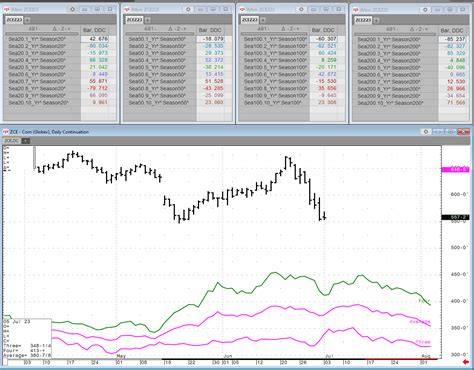Add a new tab in Sea20 window
Screen dimensions: 474x370
coord(27,20)
